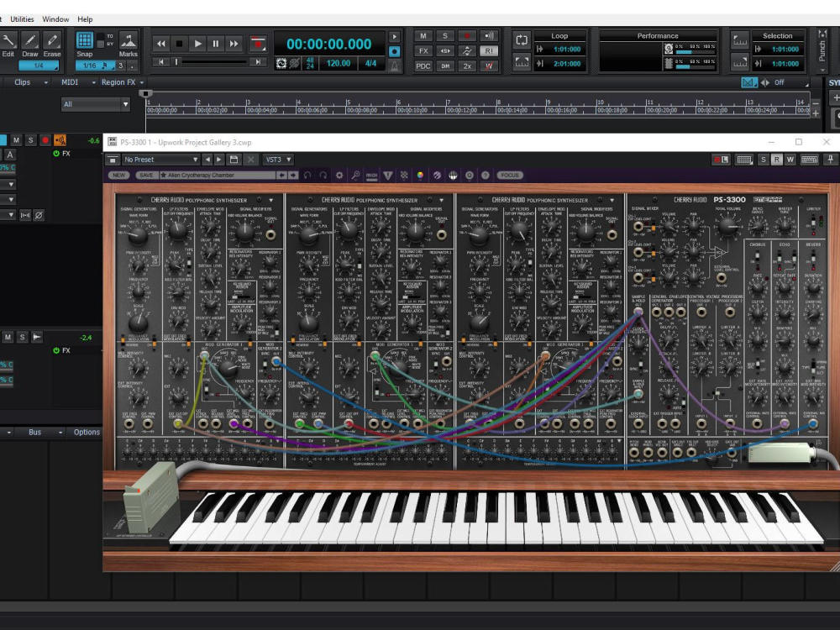The height and width of the screenshot is (630, 840).
Task: Open the Alien Cryotherapy Chamber preset browser
Action: 218,176
